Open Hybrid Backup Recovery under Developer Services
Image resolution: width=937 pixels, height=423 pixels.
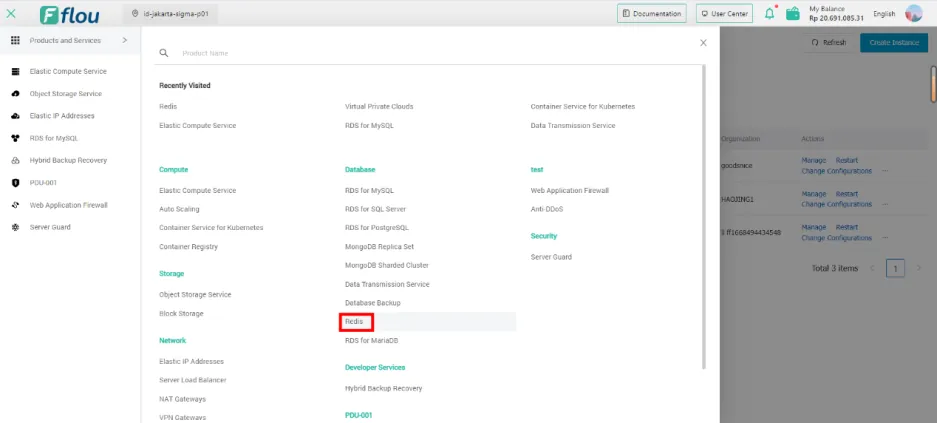point(384,388)
